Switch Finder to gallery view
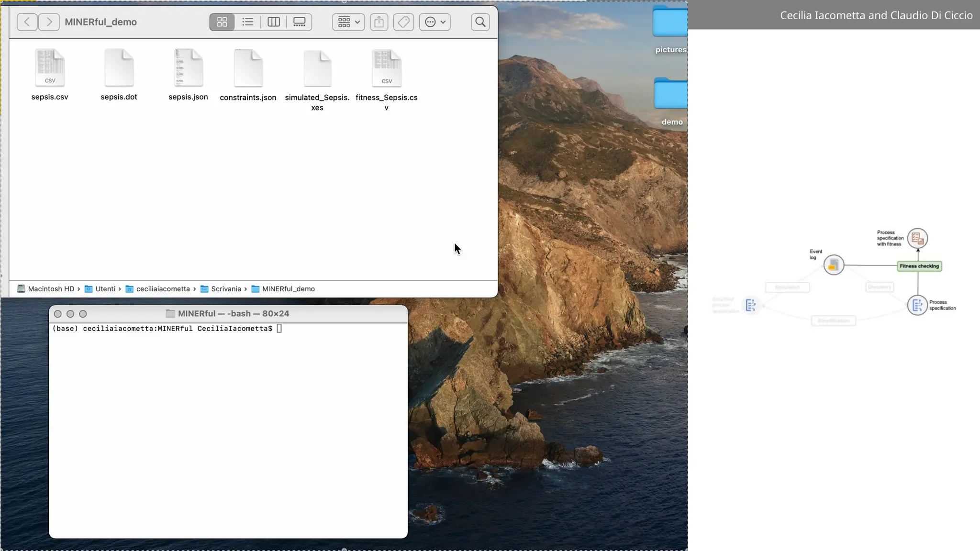Image resolution: width=980 pixels, height=551 pixels. click(300, 22)
